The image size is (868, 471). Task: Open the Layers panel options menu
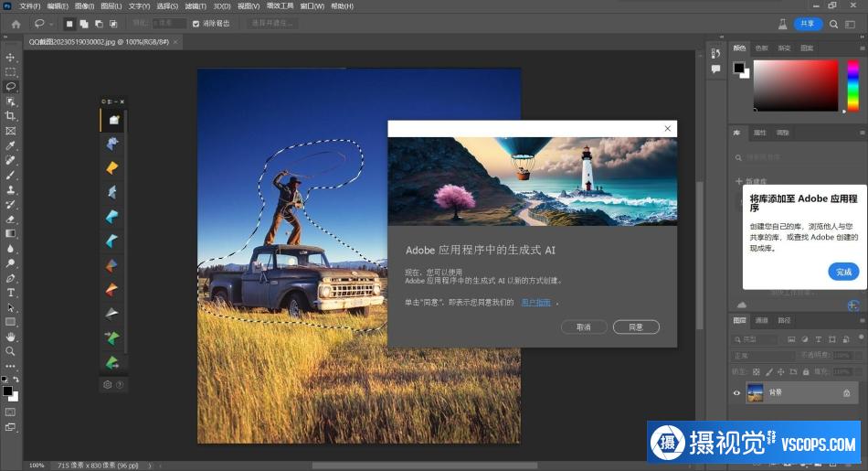[x=862, y=320]
